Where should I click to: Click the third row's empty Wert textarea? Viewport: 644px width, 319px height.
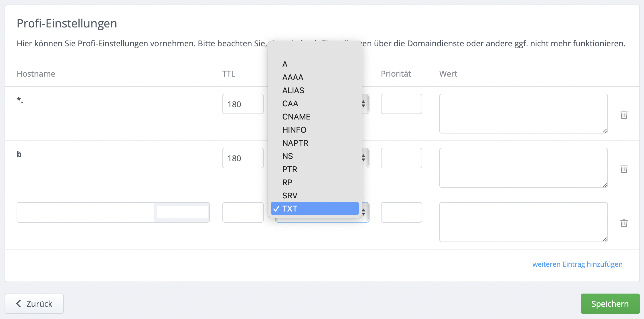point(523,222)
